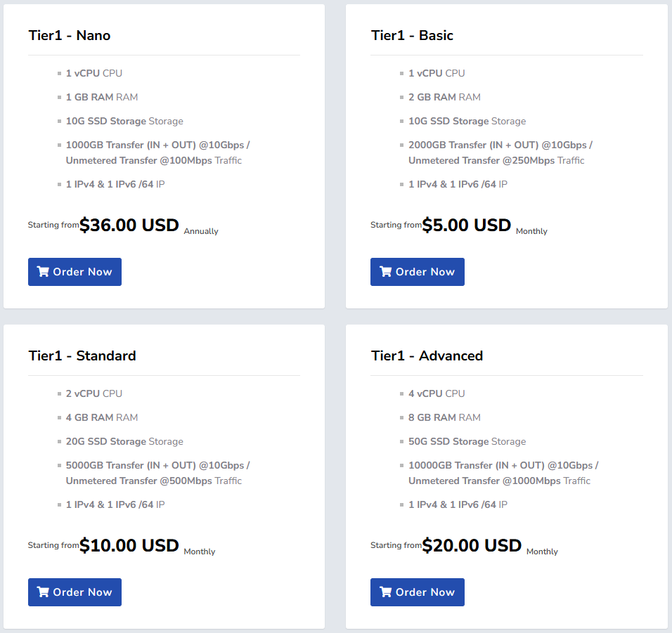
Task: Click the $20.00 USD monthly price
Action: [472, 546]
